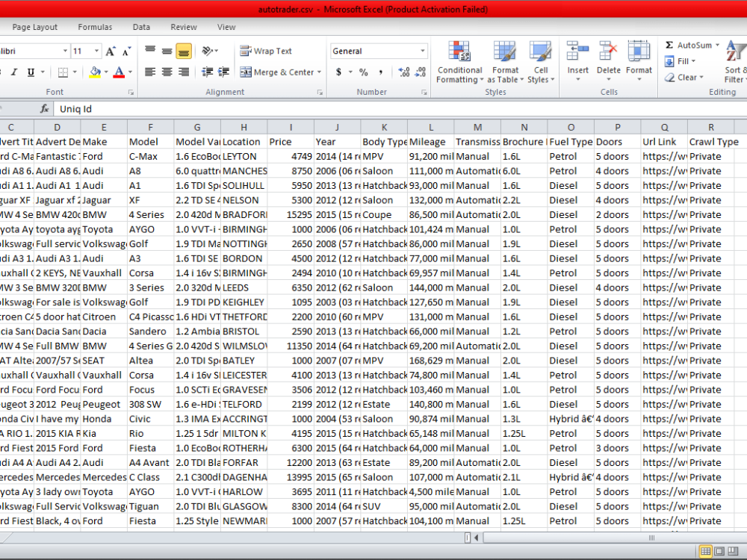Open fill color dropdown arrow
The height and width of the screenshot is (560, 747).
pyautogui.click(x=106, y=72)
